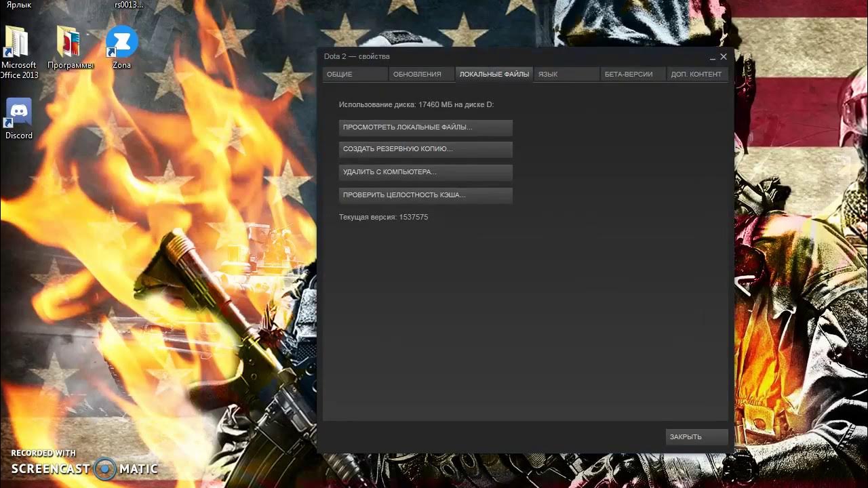Launch the Zona desktop shortcut

coord(121,49)
